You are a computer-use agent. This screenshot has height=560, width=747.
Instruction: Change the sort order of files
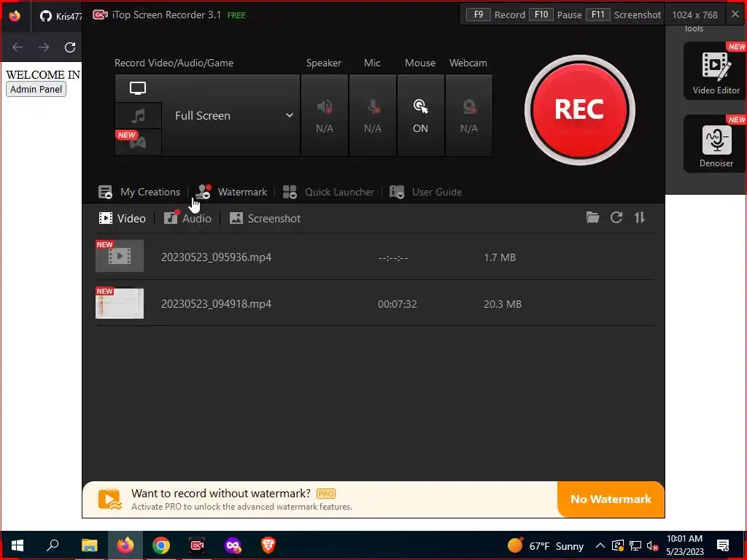[x=639, y=217]
